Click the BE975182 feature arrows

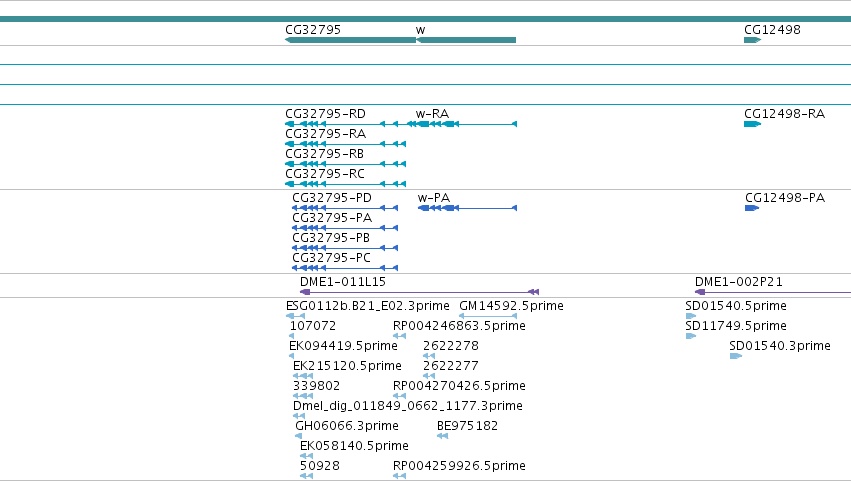point(442,436)
